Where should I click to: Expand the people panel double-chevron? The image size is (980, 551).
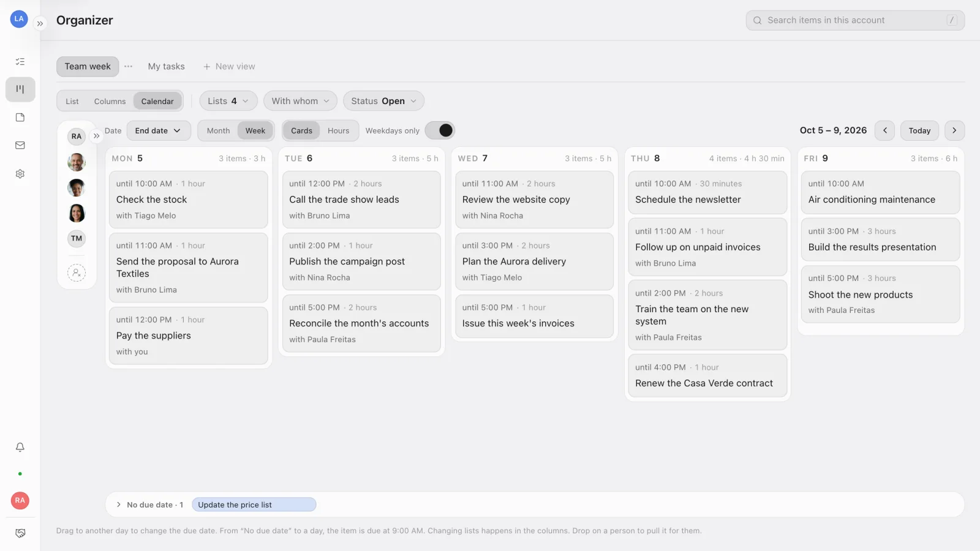(x=96, y=136)
